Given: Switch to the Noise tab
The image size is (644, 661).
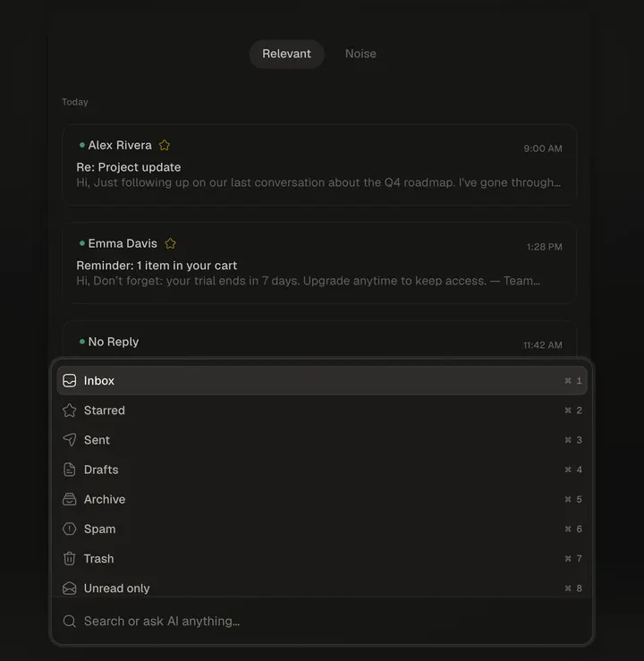Looking at the screenshot, I should click(360, 54).
